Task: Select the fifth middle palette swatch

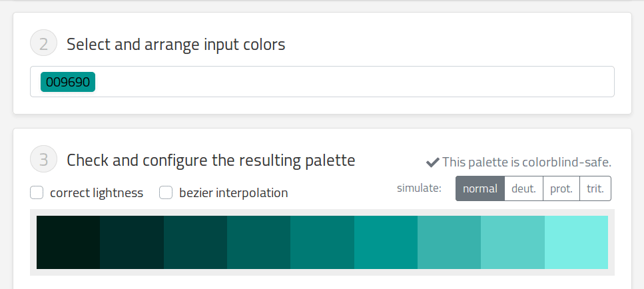Action: click(x=322, y=242)
